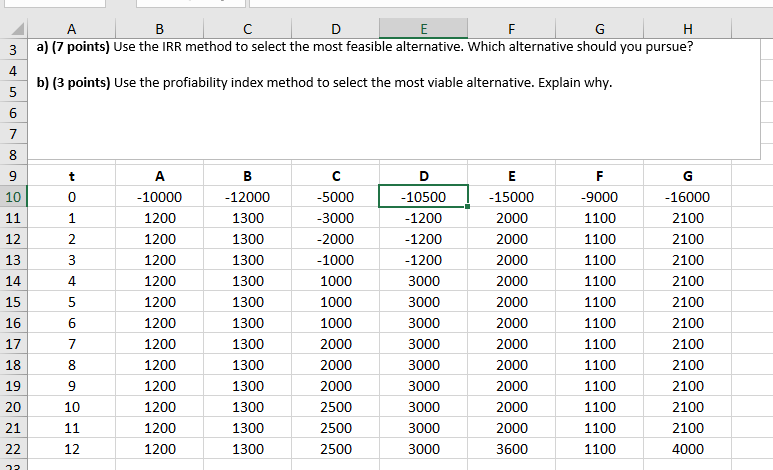Viewport: 773px width, 470px height.
Task: Click the 1000 cell in row 15, column D
Action: 336,302
